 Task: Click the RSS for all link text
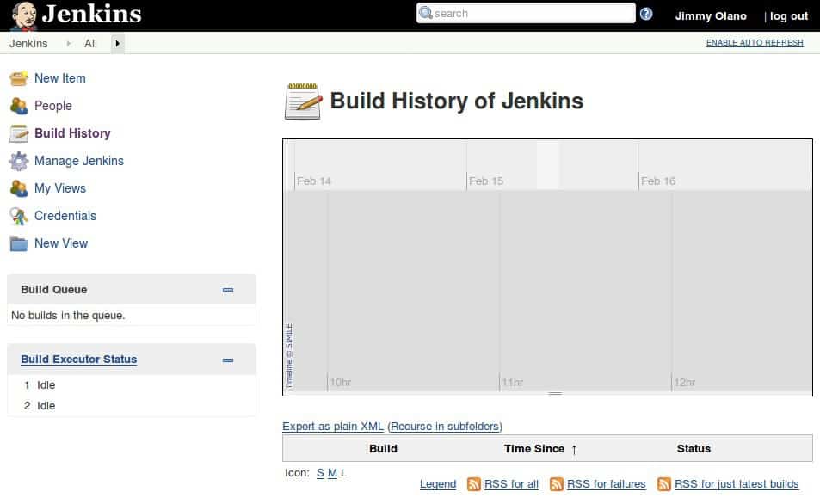(x=511, y=484)
